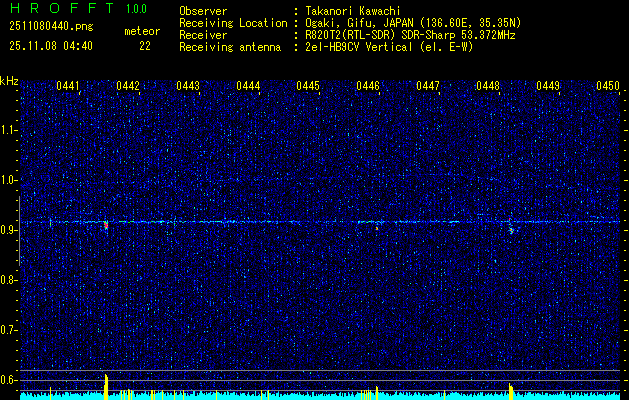Click the filename 2511080440.png

pos(51,27)
